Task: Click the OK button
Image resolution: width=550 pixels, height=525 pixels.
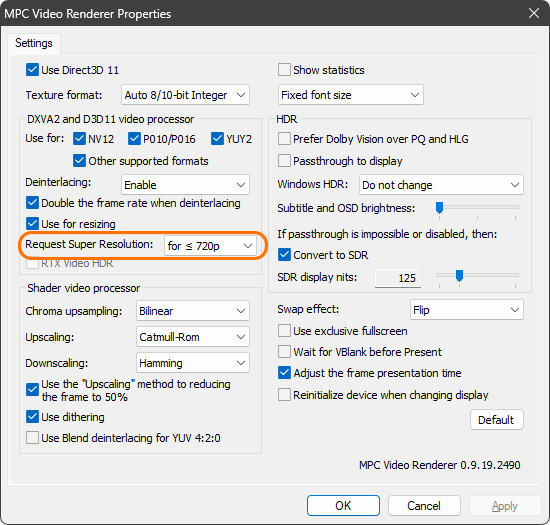Action: (343, 506)
